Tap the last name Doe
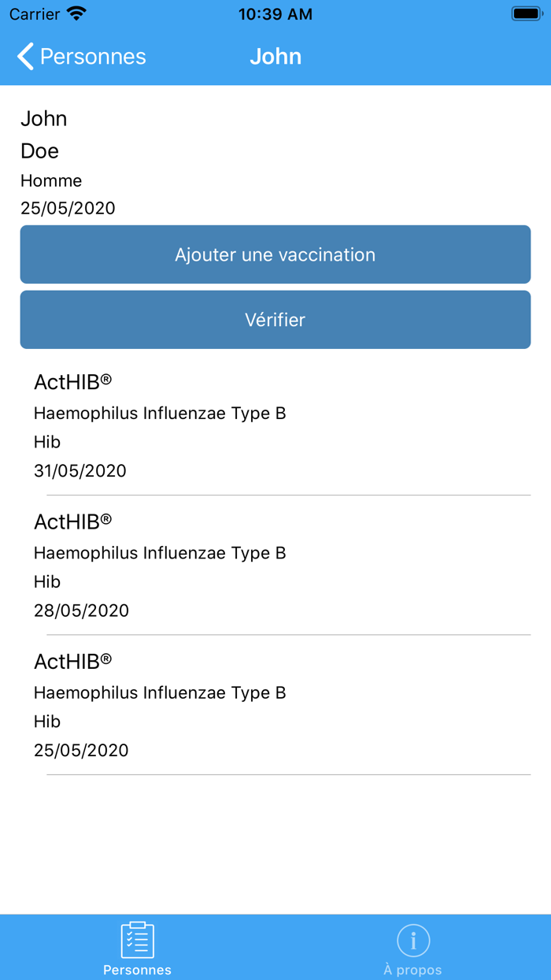 40,150
